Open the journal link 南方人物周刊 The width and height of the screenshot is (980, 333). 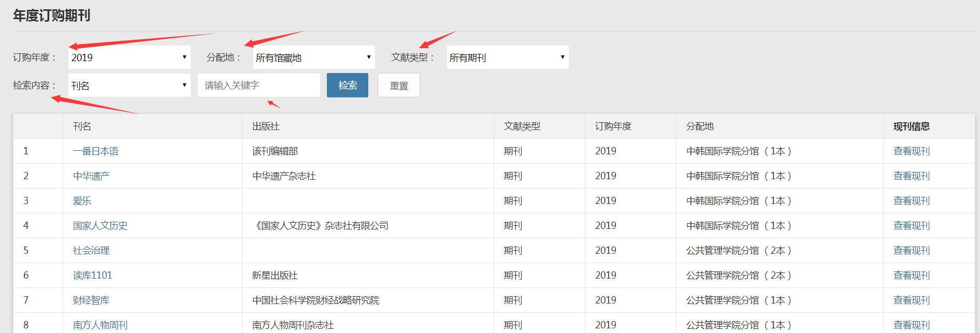click(100, 325)
